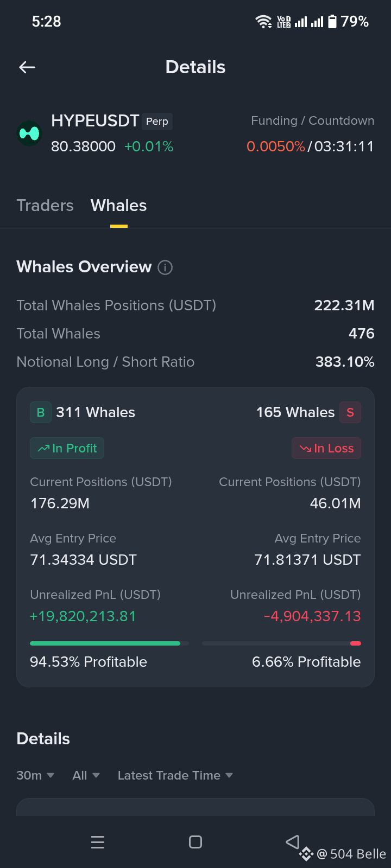Open Android recent apps menu icon
Viewport: 391px width, 868px height.
98,842
